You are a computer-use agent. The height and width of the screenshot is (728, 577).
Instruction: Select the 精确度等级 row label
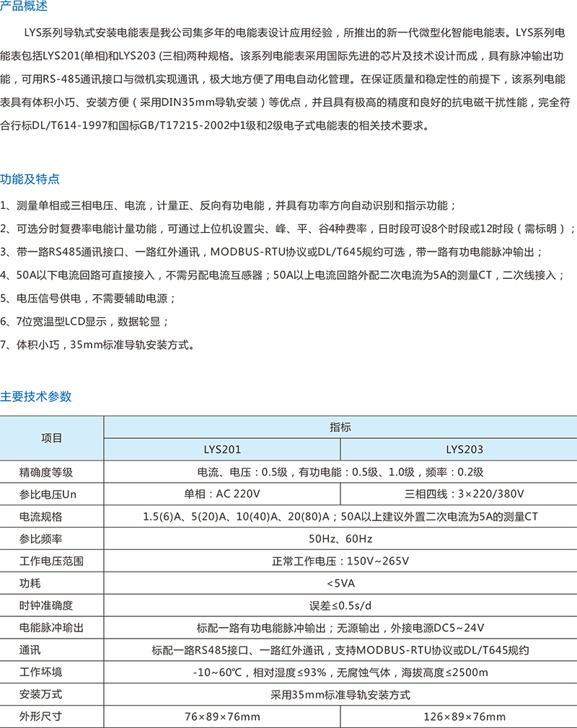46,472
